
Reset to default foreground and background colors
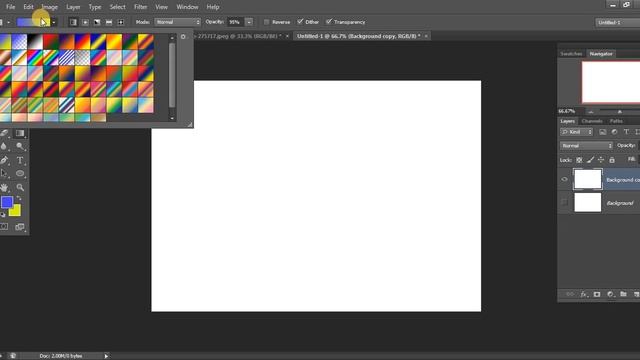[x=3, y=214]
